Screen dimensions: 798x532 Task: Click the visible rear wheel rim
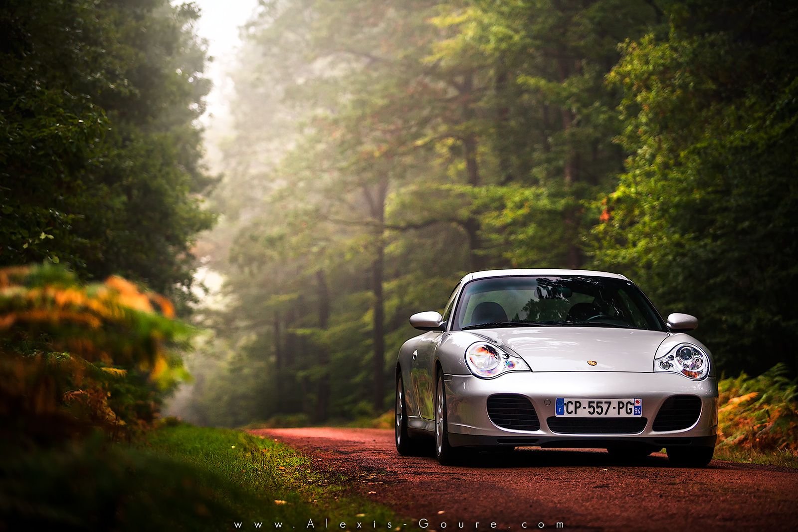pos(400,410)
